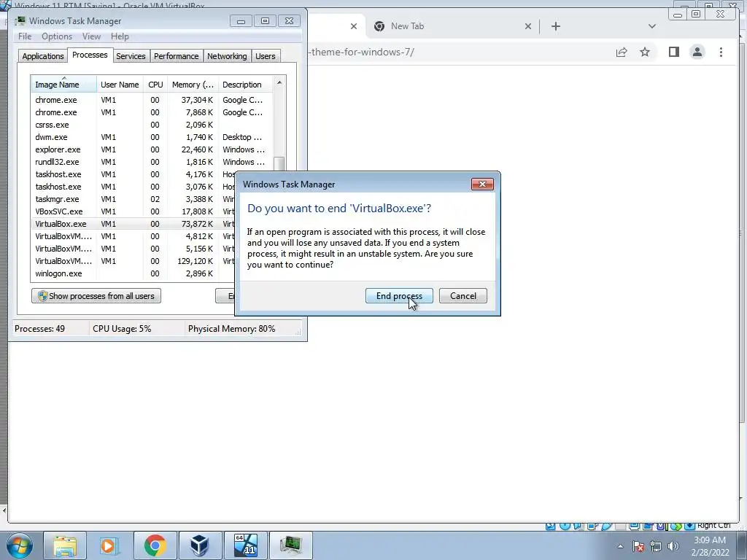This screenshot has height=560, width=747.
Task: Select the Processes tab
Action: pos(90,55)
